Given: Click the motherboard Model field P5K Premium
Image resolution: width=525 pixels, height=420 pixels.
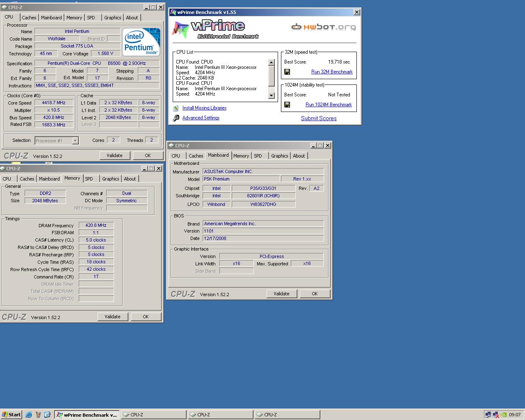Looking at the screenshot, I should click(x=241, y=179).
